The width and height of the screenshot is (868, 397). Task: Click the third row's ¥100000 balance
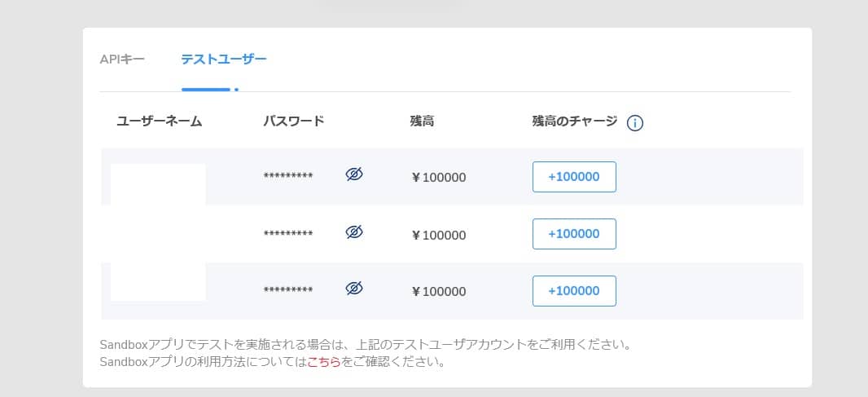[438, 292]
